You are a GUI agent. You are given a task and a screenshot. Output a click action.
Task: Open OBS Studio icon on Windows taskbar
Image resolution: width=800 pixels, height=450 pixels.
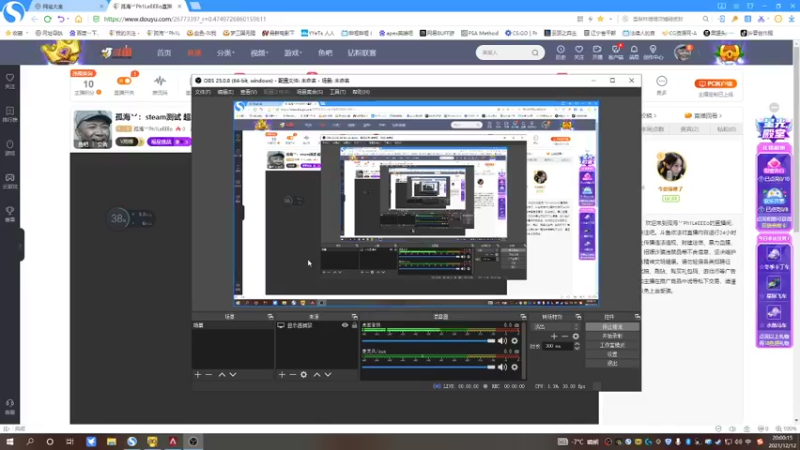coord(193,441)
